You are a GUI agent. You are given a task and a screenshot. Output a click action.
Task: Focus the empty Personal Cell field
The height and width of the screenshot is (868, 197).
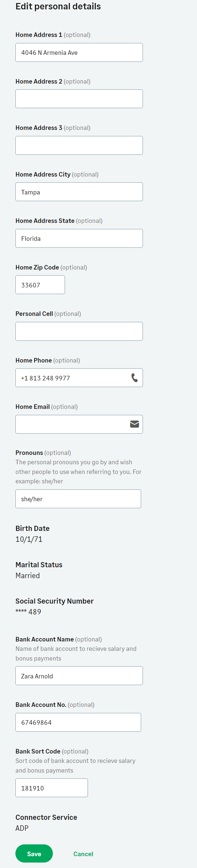coord(79,331)
